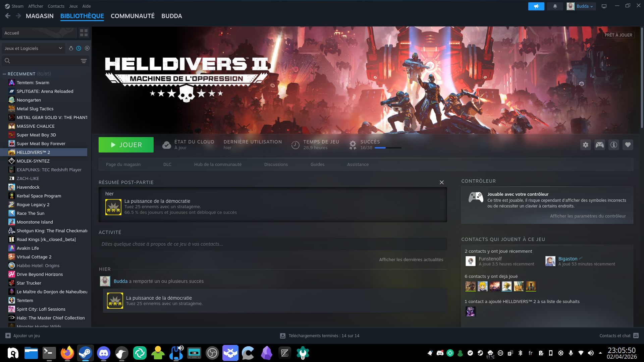Open Afficher les paramètres du contrôleur link
644x362 pixels.
[588, 216]
